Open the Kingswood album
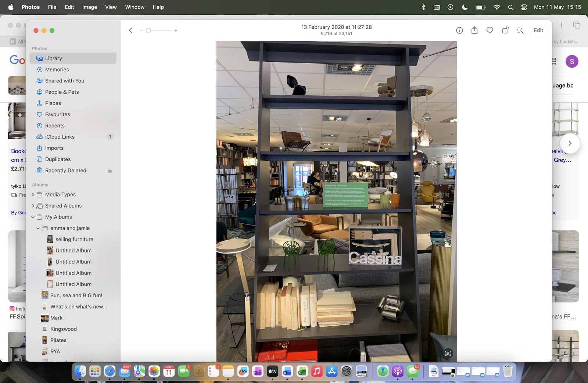588x383 pixels. click(73, 329)
